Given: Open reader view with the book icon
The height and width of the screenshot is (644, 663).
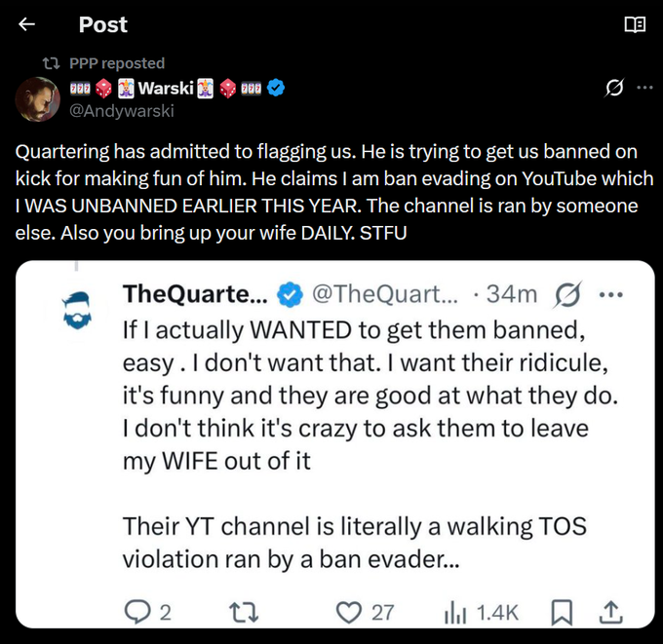Looking at the screenshot, I should (x=635, y=24).
